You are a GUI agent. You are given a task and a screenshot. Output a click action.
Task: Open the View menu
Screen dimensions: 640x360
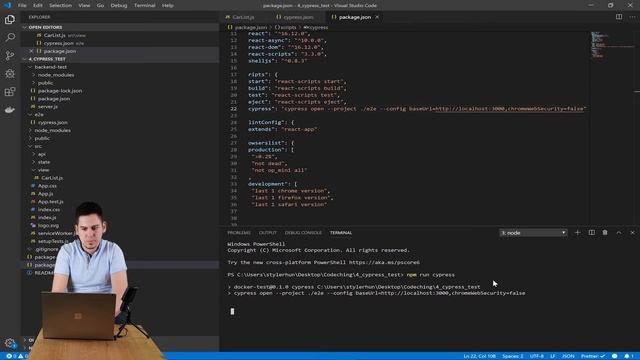84,5
